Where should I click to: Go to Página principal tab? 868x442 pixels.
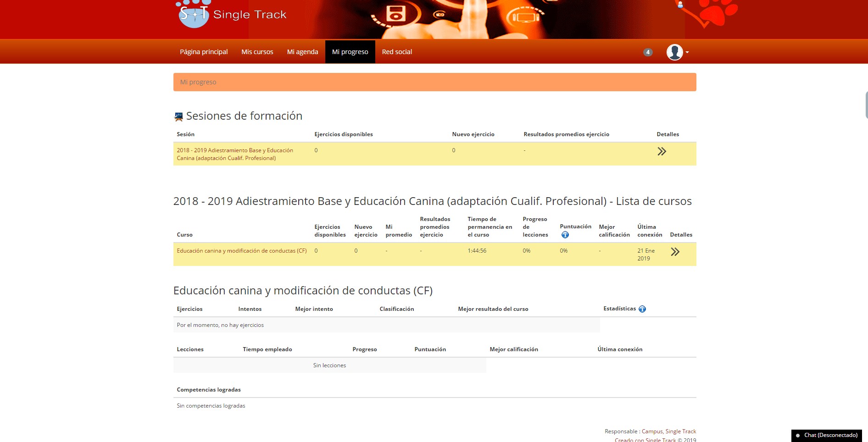(204, 52)
